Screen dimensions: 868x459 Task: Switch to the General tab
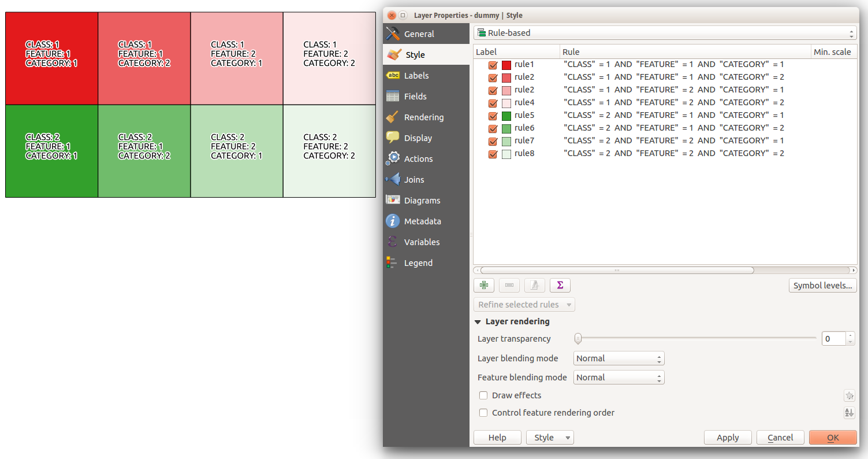[419, 34]
